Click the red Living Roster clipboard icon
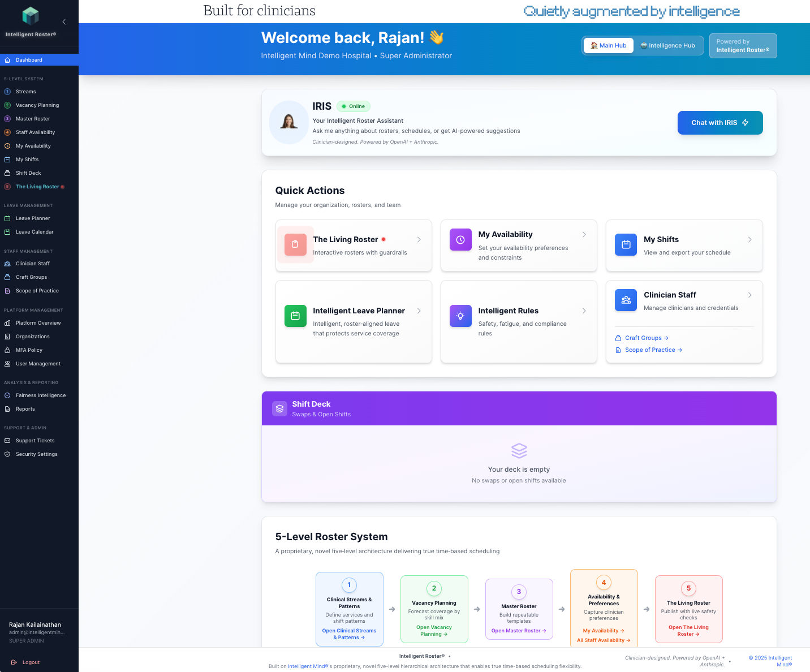This screenshot has height=672, width=810. pos(295,244)
